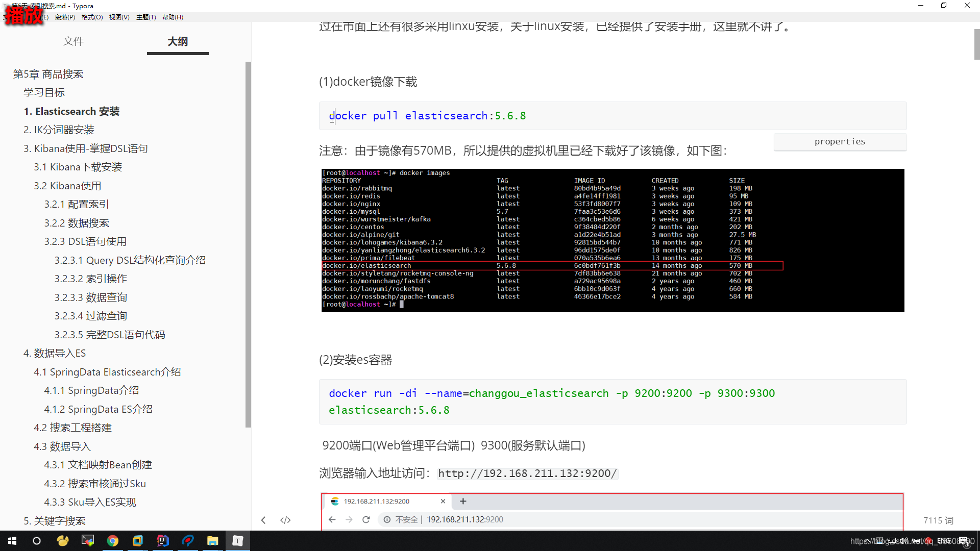The image size is (980, 551).
Task: Navigate to 4.1 SpringData Elasticsearch介绍
Action: coord(107,372)
